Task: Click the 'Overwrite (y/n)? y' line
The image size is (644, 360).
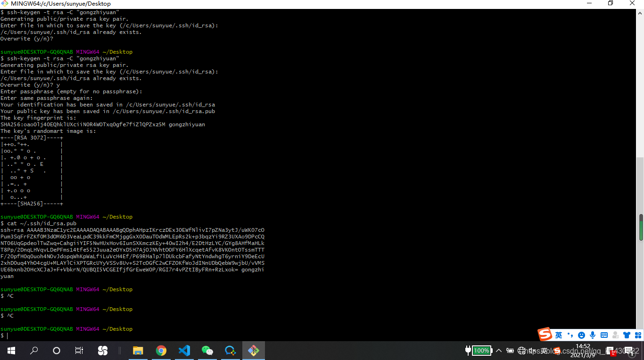Action: point(30,85)
